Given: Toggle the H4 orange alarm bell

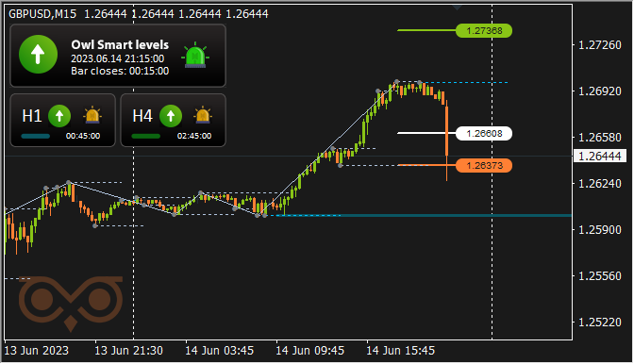Looking at the screenshot, I should pos(203,116).
